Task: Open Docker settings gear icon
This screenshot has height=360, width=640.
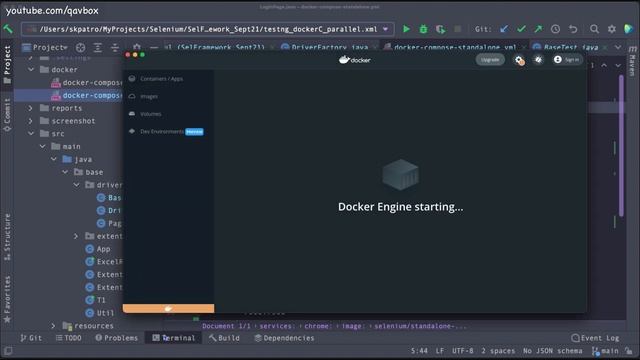Action: click(x=519, y=60)
